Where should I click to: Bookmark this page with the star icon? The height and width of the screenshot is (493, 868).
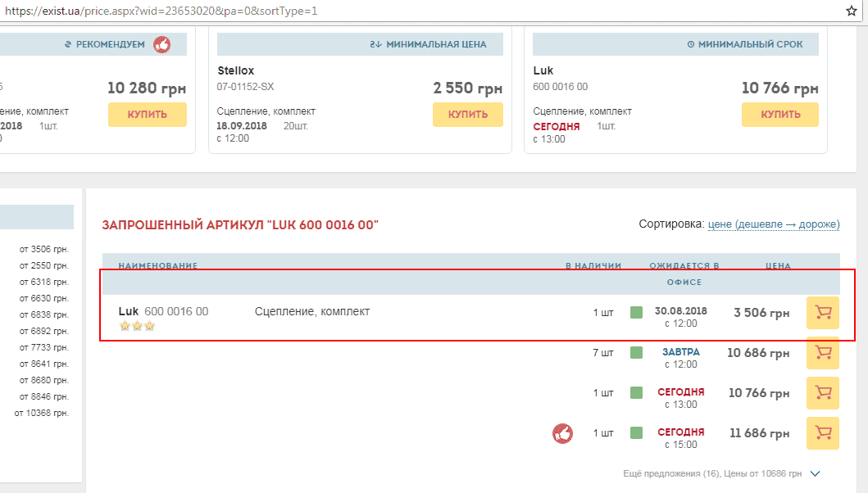pyautogui.click(x=851, y=11)
